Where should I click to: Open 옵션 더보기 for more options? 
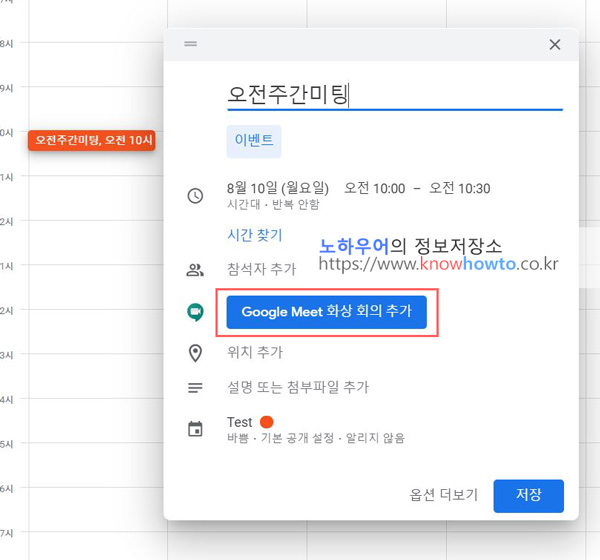tap(443, 495)
